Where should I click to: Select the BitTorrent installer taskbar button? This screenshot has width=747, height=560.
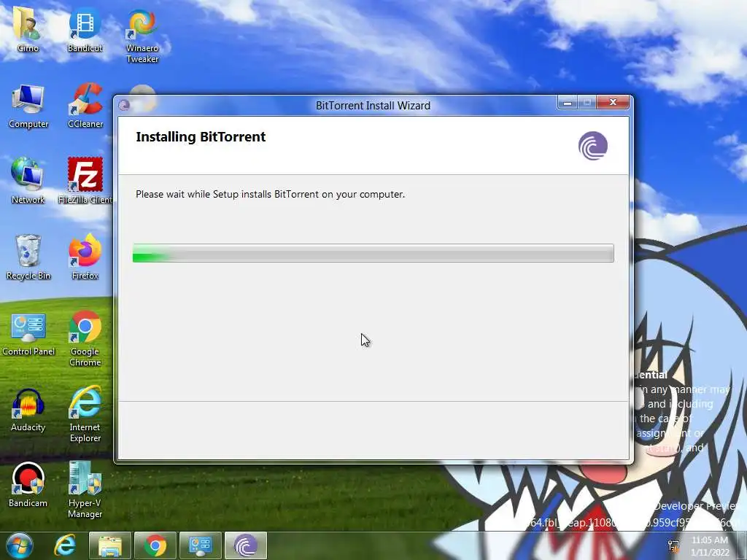[x=246, y=545]
